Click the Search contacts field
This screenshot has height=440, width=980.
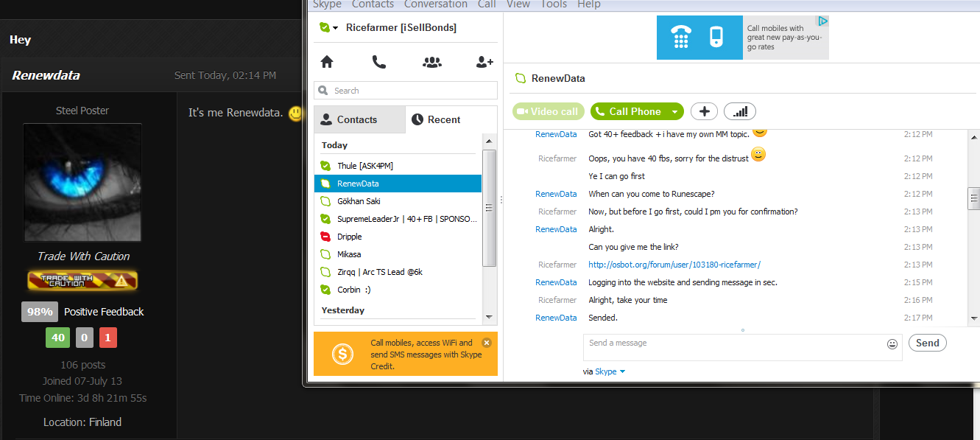(406, 91)
